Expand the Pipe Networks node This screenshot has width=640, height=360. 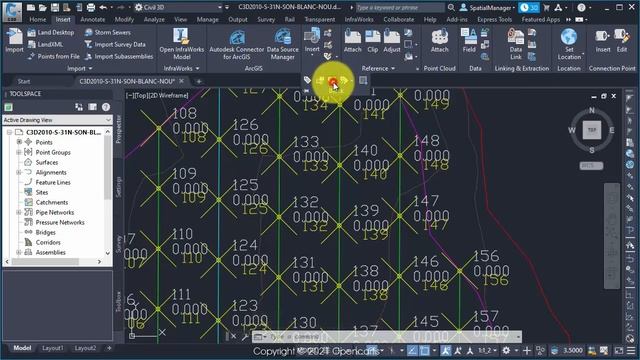pyautogui.click(x=19, y=212)
